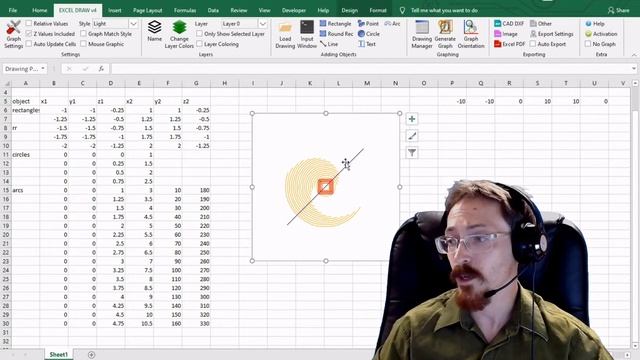This screenshot has height=360, width=640.
Task: Add a new sheet
Action: 91,355
